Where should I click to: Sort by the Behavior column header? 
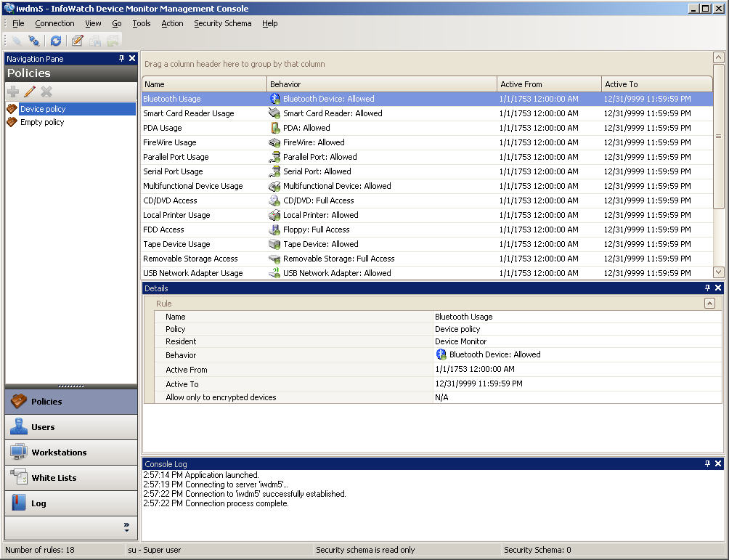pyautogui.click(x=382, y=84)
